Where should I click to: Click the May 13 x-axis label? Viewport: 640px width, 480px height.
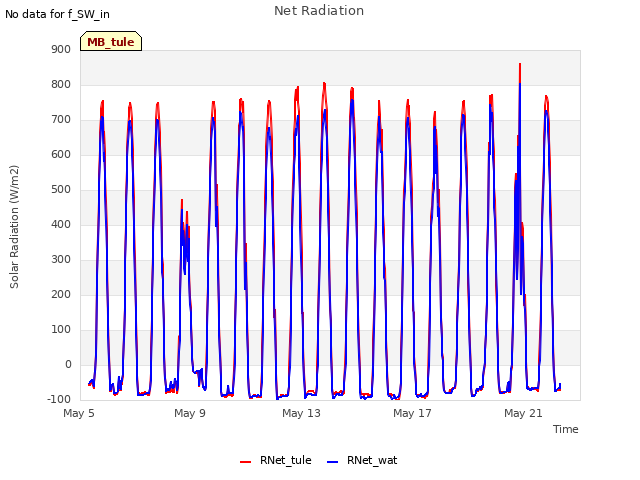(x=301, y=413)
